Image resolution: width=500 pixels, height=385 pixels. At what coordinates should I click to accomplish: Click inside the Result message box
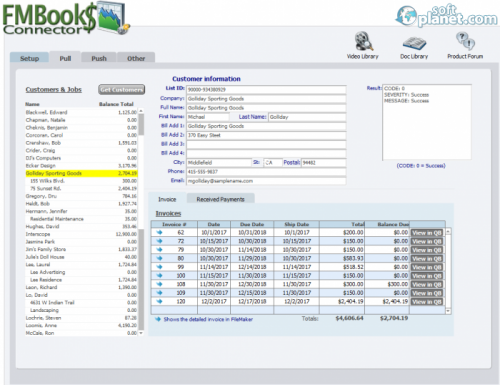[427, 122]
